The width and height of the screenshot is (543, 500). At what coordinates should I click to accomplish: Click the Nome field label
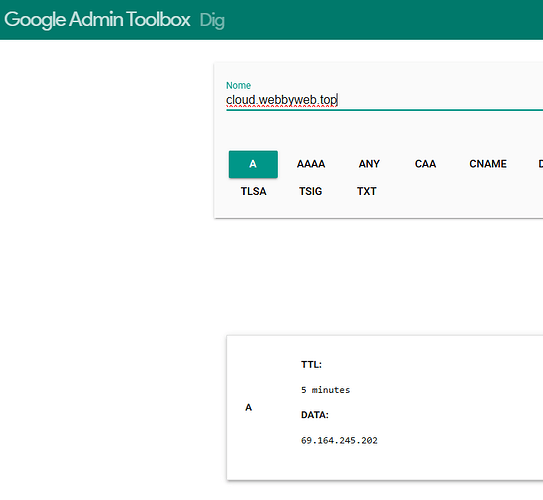pyautogui.click(x=238, y=85)
